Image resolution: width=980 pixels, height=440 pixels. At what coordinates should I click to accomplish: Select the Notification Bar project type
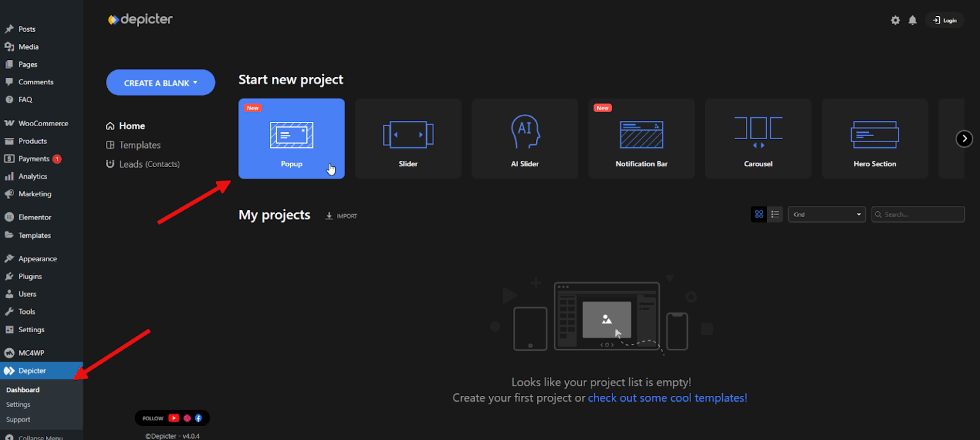pos(641,138)
